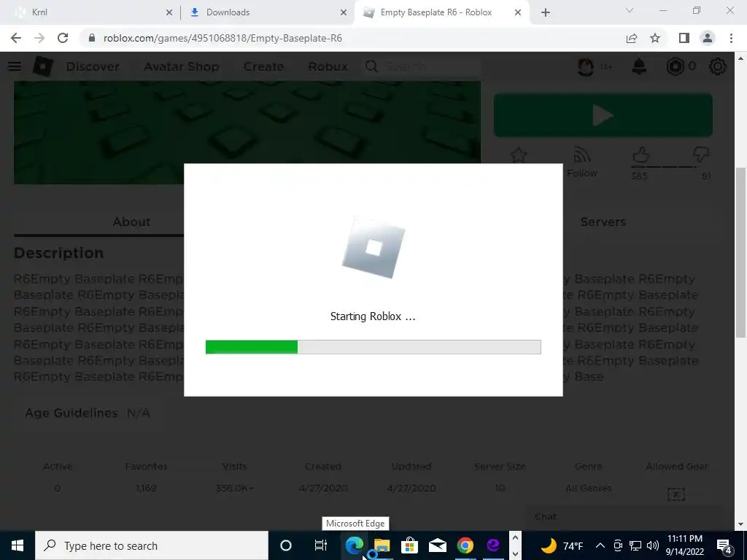Image resolution: width=747 pixels, height=560 pixels.
Task: Click the URL address bar
Action: coord(352,38)
